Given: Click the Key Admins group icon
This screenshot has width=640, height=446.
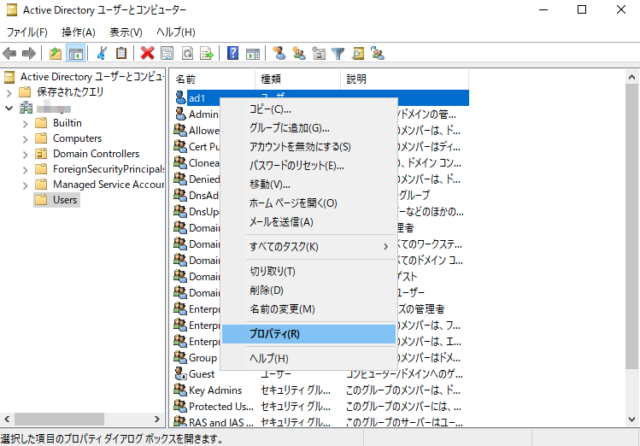Looking at the screenshot, I should coord(180,390).
